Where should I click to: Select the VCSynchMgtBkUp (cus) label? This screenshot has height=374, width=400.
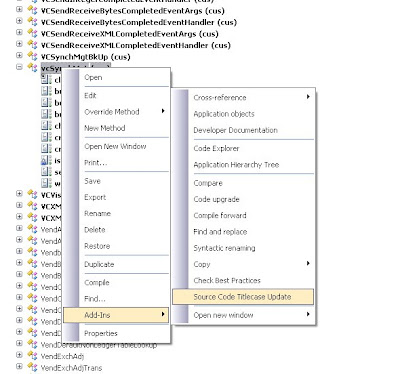(x=85, y=57)
